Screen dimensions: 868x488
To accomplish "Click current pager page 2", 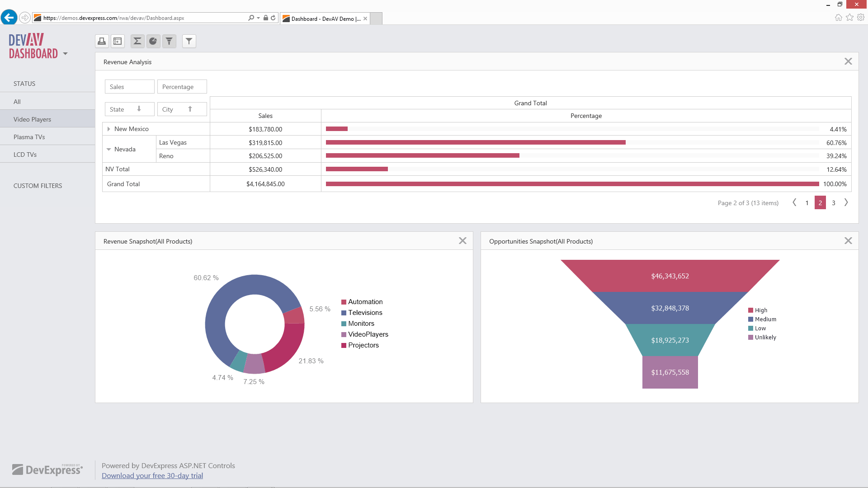I will [x=820, y=202].
